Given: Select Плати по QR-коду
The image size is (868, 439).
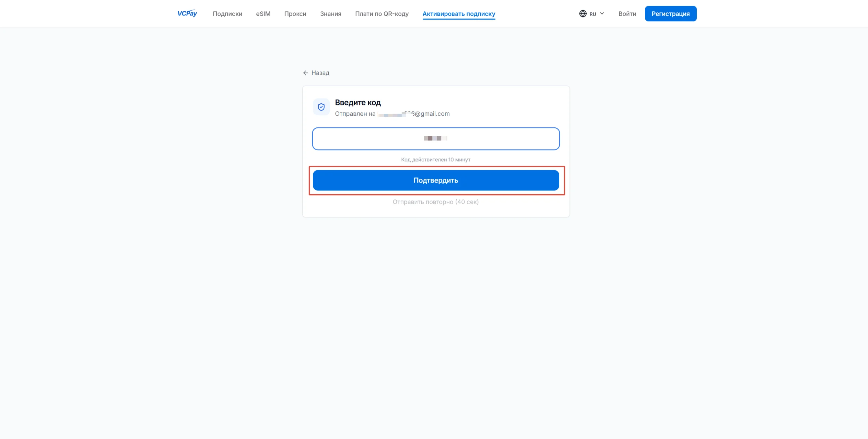Looking at the screenshot, I should 382,14.
